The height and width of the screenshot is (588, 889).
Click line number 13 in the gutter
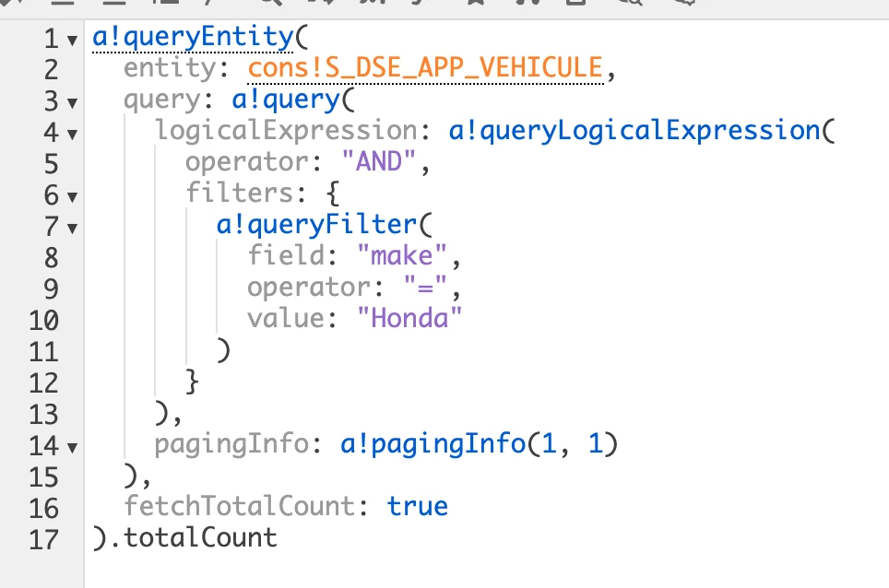point(43,415)
